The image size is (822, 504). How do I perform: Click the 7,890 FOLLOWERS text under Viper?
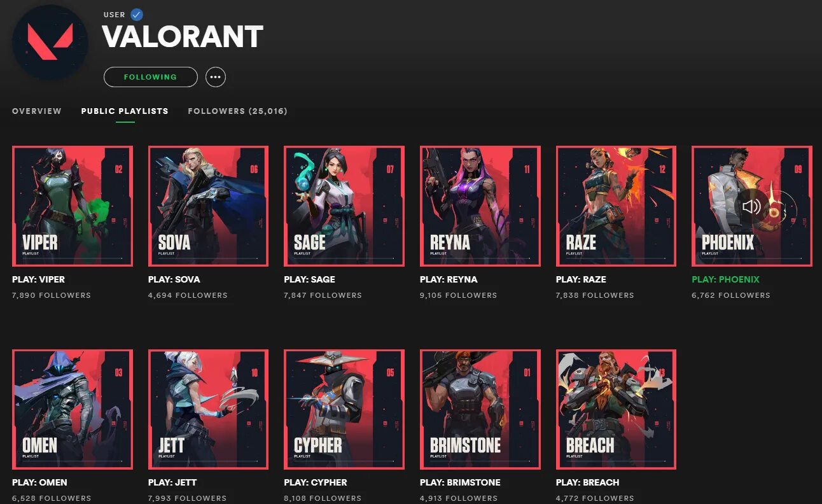click(x=52, y=295)
